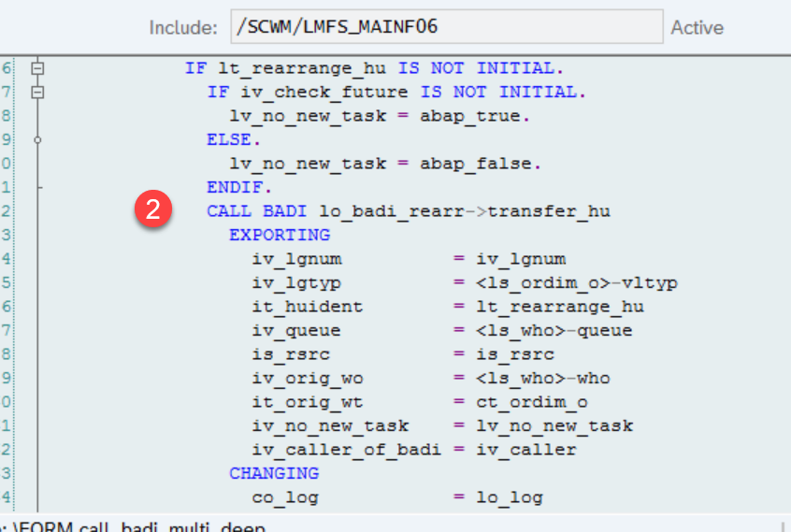Click iv_caller_of_badi parameter name

point(347,450)
